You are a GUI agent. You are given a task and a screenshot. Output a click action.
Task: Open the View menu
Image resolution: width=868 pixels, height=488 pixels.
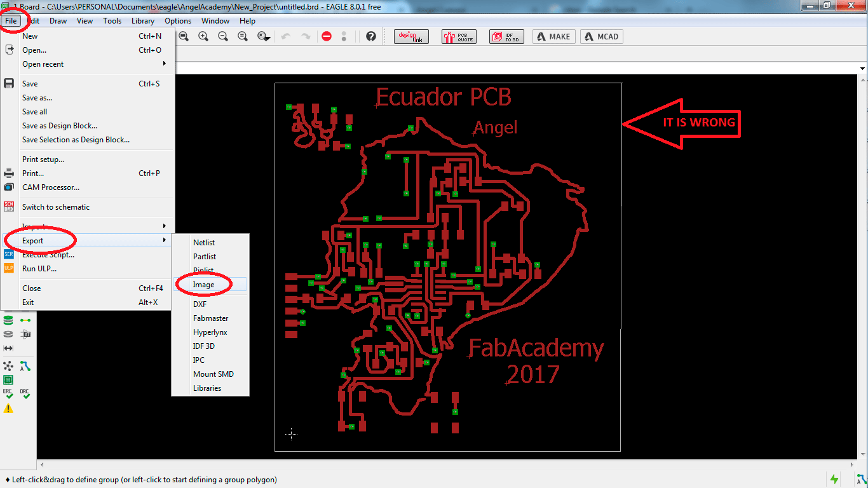[85, 21]
